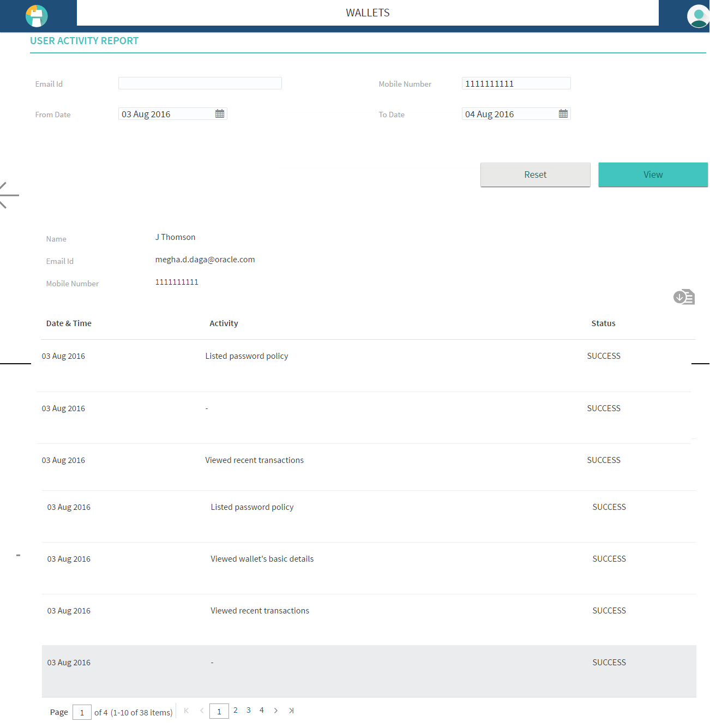This screenshot has width=710, height=728.
Task: Open the user profile avatar
Action: pos(698,16)
